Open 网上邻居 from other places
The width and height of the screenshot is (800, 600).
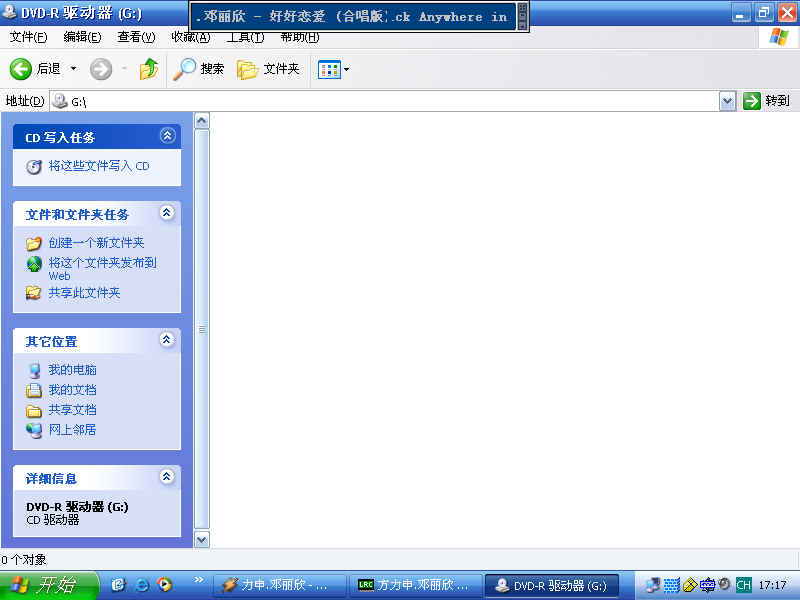[x=72, y=430]
